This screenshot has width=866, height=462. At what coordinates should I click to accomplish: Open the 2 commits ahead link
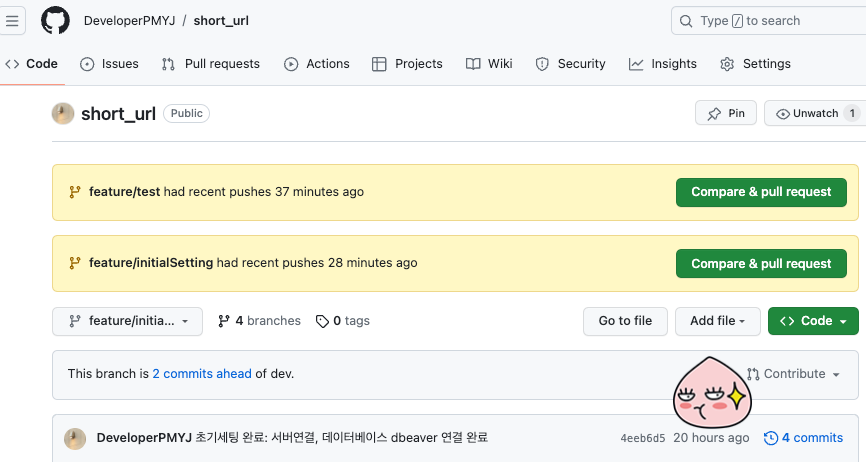[202, 374]
